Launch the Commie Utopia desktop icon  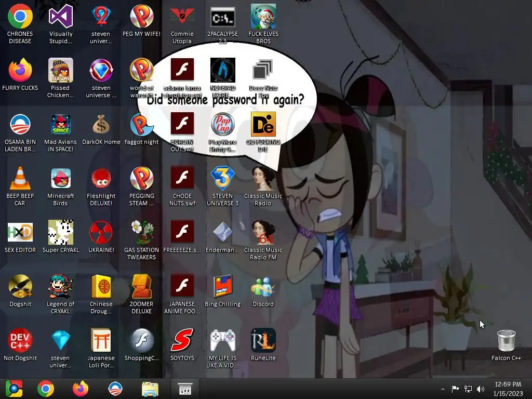click(182, 24)
